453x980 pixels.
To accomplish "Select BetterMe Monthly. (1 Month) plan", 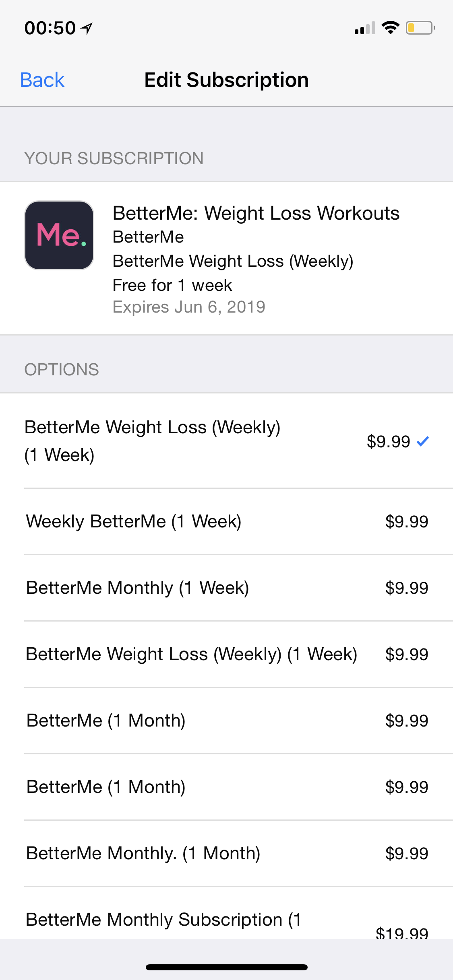I will (x=226, y=853).
